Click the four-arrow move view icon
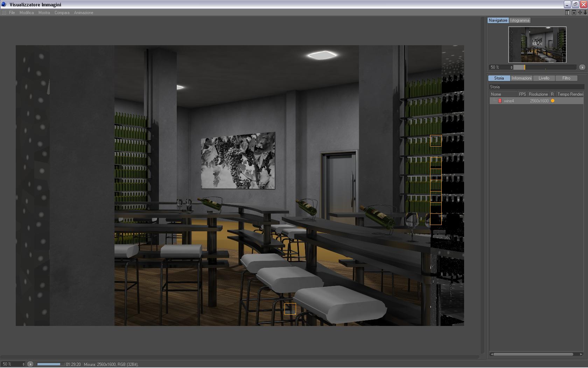 click(580, 13)
